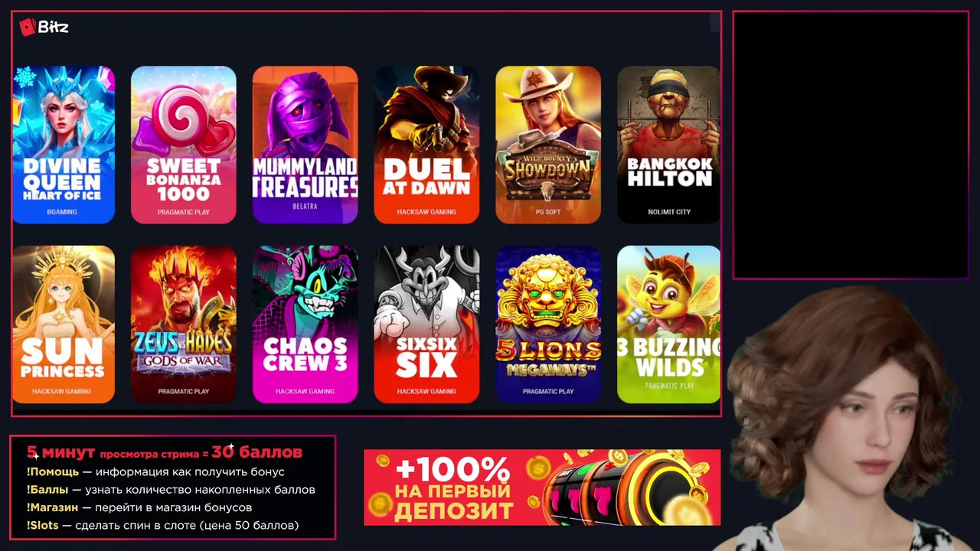The width and height of the screenshot is (980, 551).
Task: Open Chaos Crew 3 game
Action: pyautogui.click(x=305, y=324)
